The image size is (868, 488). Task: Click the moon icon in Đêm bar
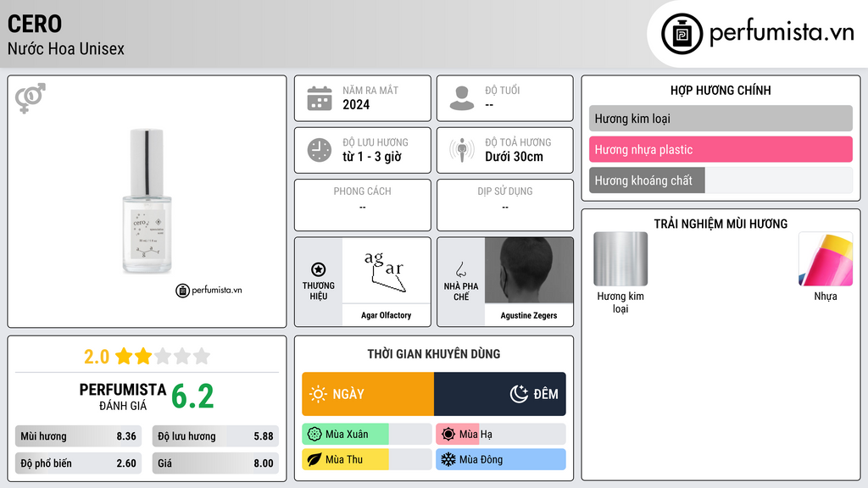point(519,394)
